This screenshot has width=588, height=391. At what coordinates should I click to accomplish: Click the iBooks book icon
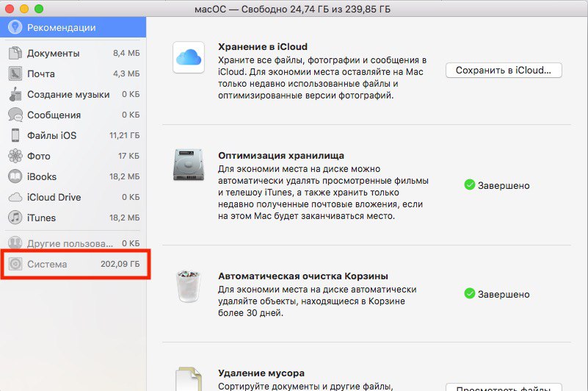15,176
